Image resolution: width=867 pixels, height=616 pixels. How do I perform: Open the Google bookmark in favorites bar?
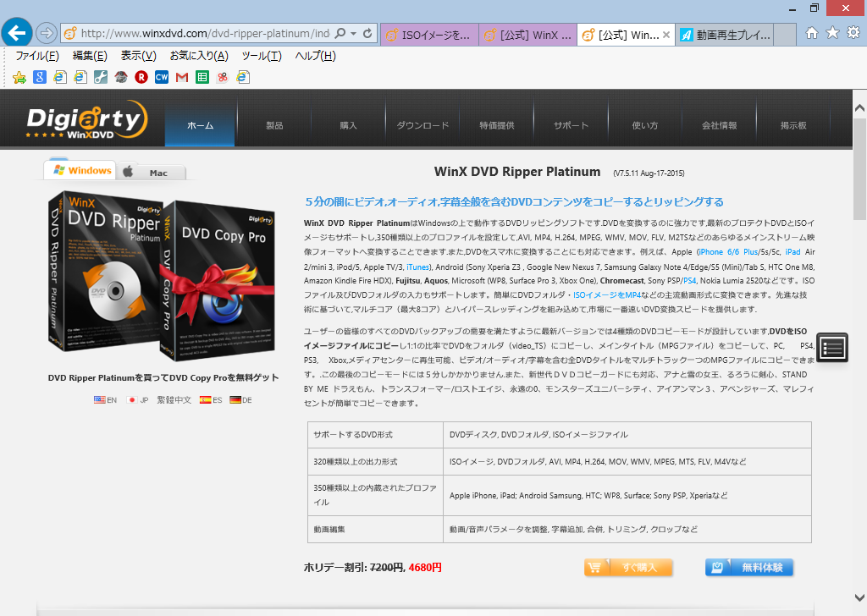[39, 77]
